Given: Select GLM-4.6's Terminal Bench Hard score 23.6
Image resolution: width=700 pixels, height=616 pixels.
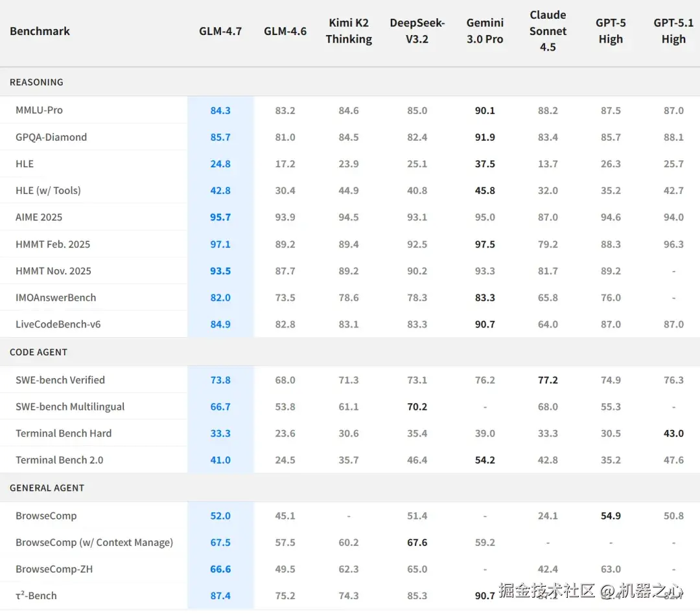Looking at the screenshot, I should pos(285,433).
